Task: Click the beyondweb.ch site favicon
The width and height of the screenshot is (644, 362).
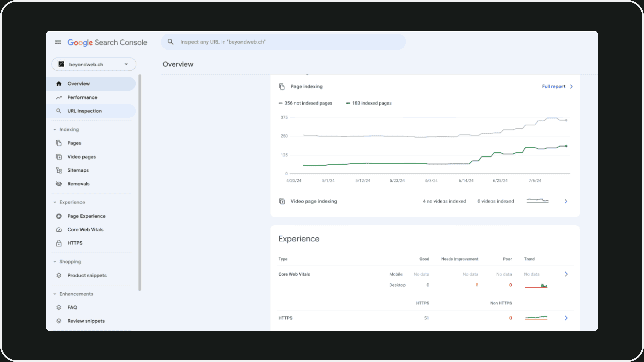Action: point(61,64)
